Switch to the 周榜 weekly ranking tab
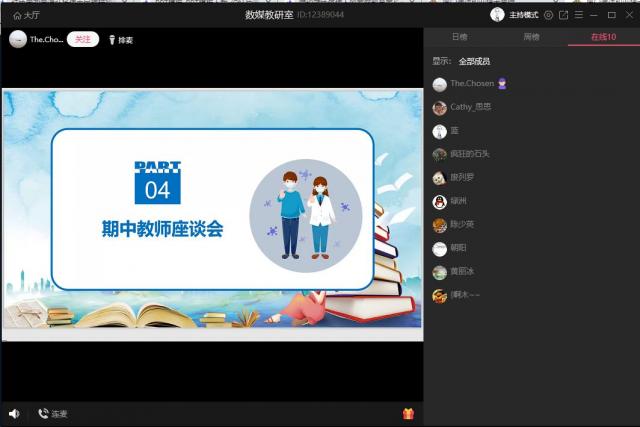The height and width of the screenshot is (427, 640). point(531,37)
